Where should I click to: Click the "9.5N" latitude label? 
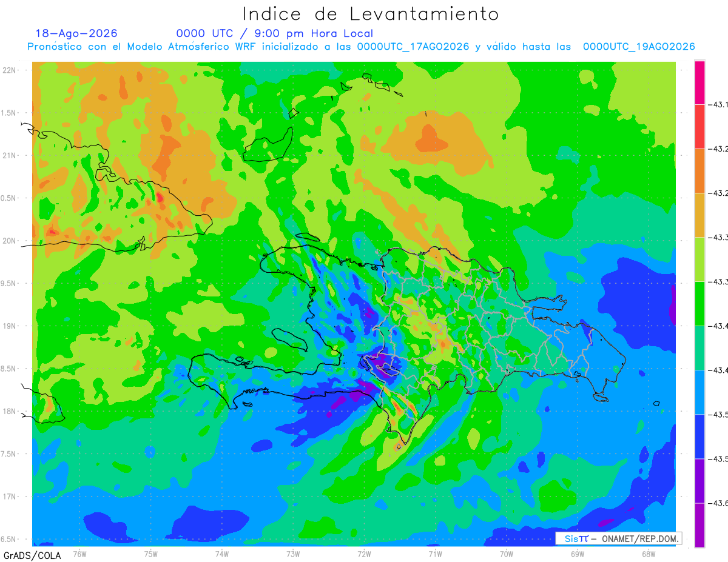(8, 283)
